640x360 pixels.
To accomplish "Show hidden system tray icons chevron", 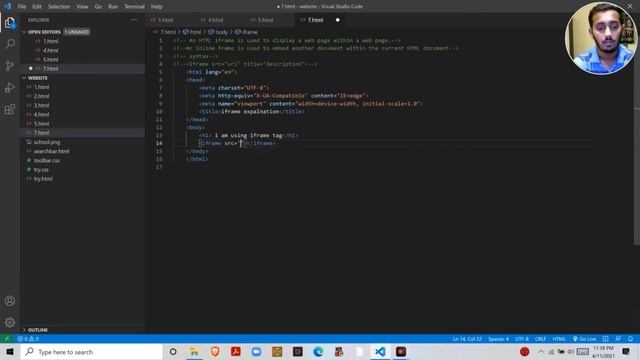I will pyautogui.click(x=541, y=351).
